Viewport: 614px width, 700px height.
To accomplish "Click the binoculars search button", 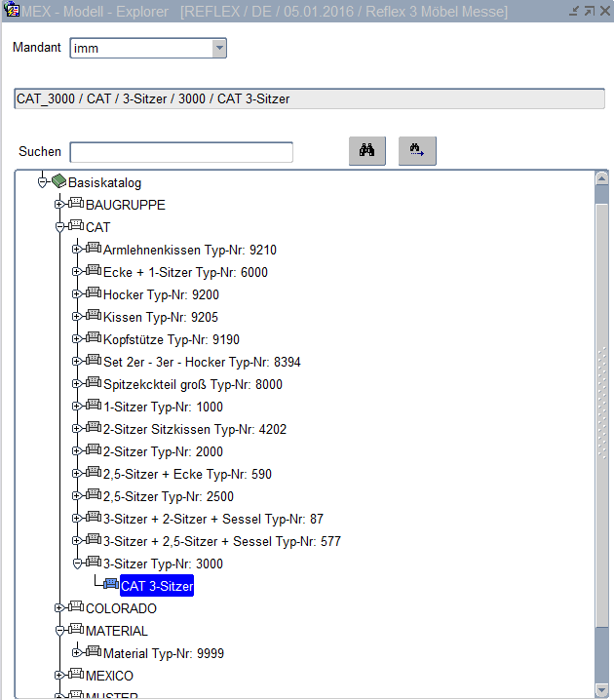I will (367, 151).
